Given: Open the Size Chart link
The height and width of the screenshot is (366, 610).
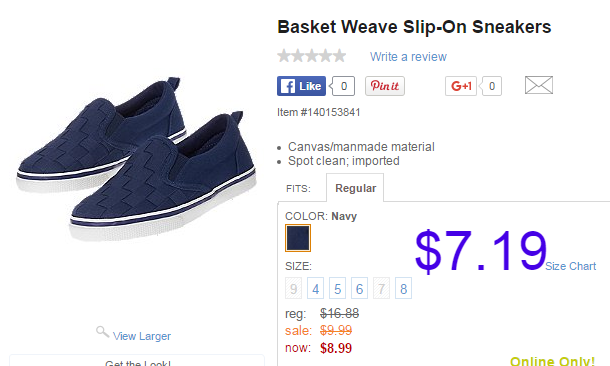Looking at the screenshot, I should click(571, 266).
